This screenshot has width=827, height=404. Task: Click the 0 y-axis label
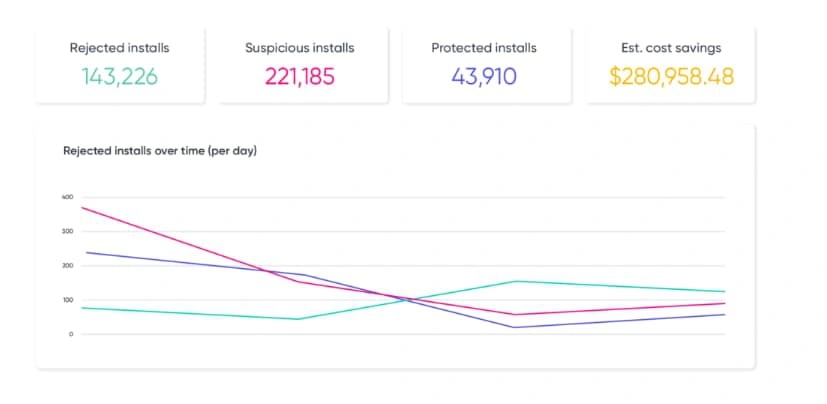[70, 334]
